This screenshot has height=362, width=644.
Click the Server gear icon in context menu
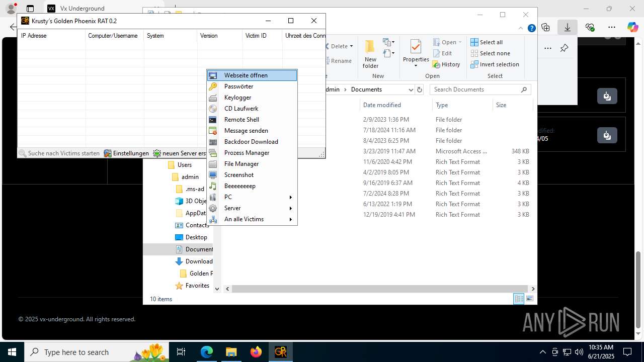click(x=213, y=208)
